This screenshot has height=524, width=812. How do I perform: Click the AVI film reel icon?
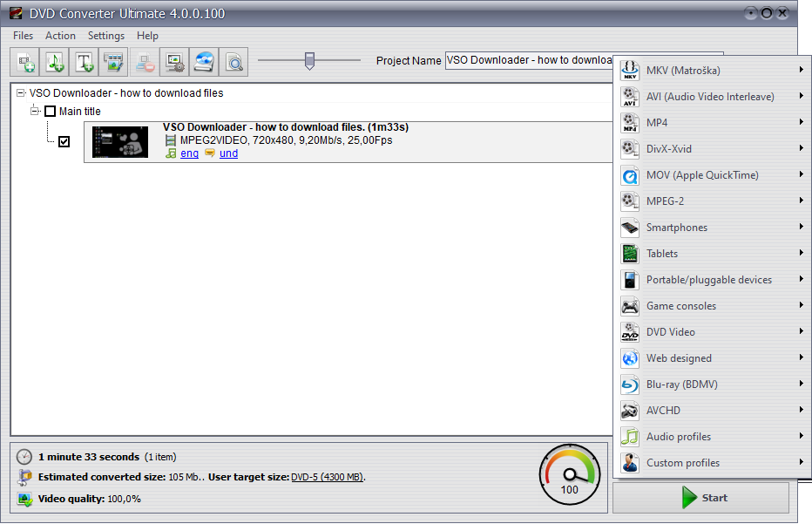(x=630, y=97)
